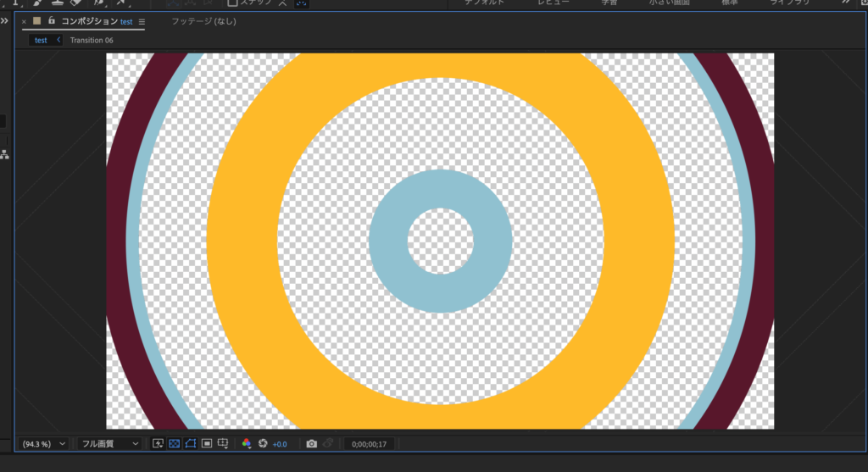Open the フル画質 resolution dropdown
This screenshot has width=868, height=472.
point(109,443)
